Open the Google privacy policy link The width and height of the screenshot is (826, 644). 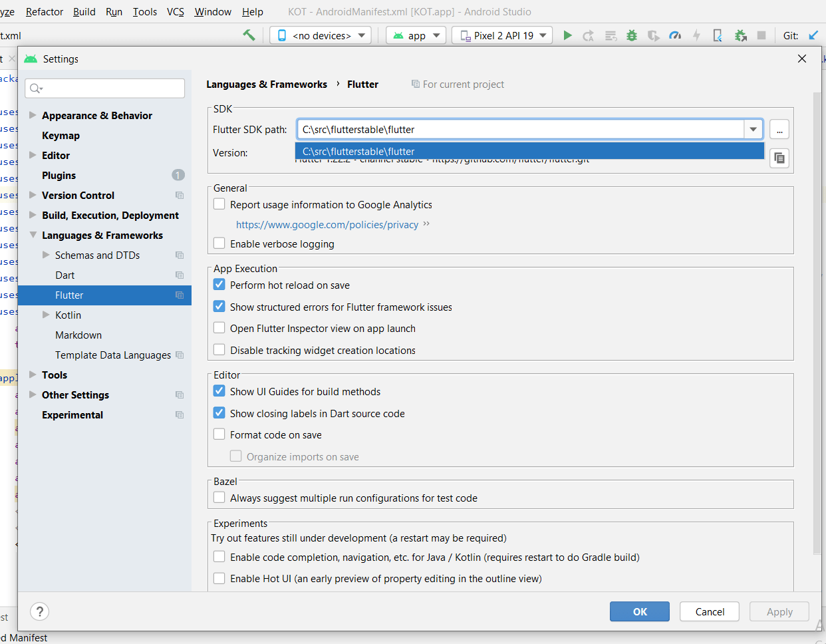(x=327, y=225)
